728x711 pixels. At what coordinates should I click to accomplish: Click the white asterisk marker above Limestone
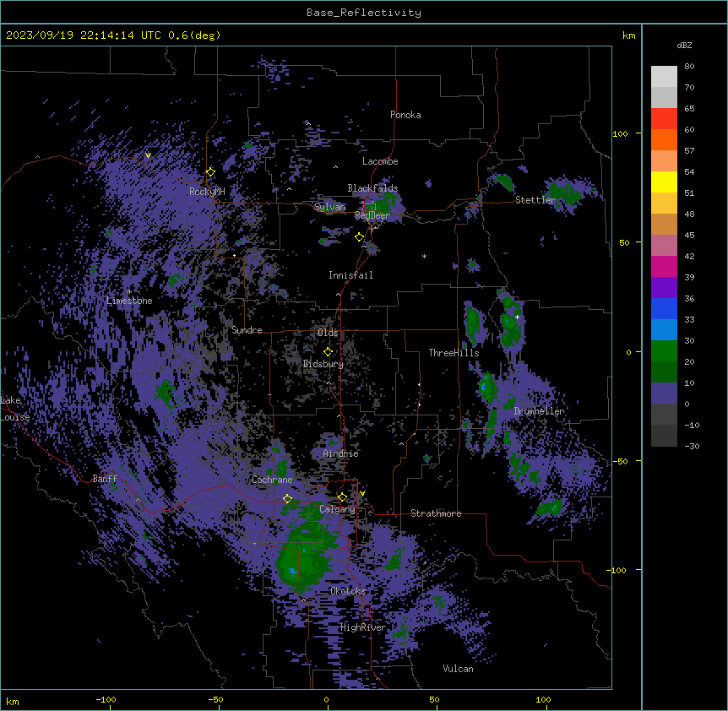(129, 292)
